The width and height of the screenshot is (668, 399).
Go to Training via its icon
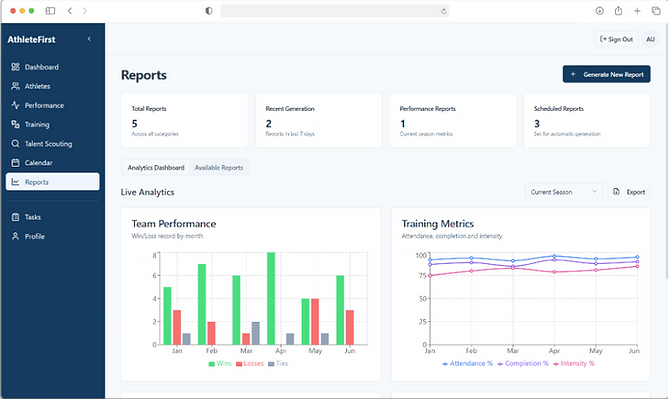15,124
